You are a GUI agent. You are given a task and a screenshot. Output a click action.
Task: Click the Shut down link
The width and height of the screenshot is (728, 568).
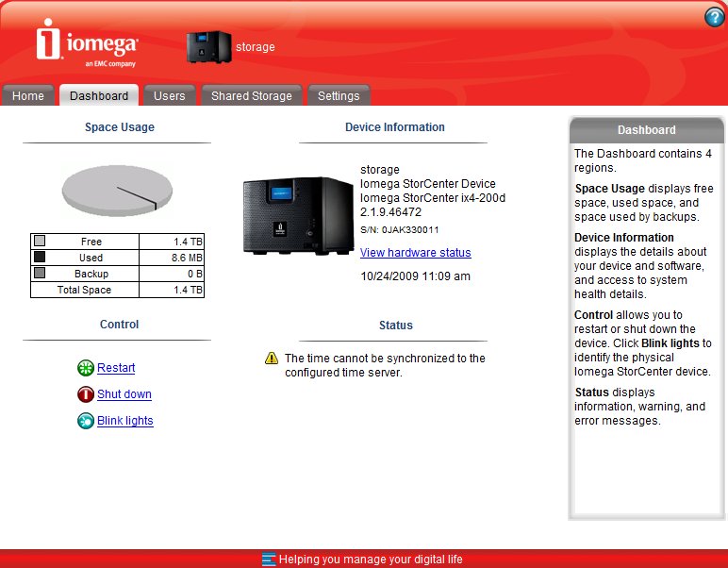coord(124,394)
